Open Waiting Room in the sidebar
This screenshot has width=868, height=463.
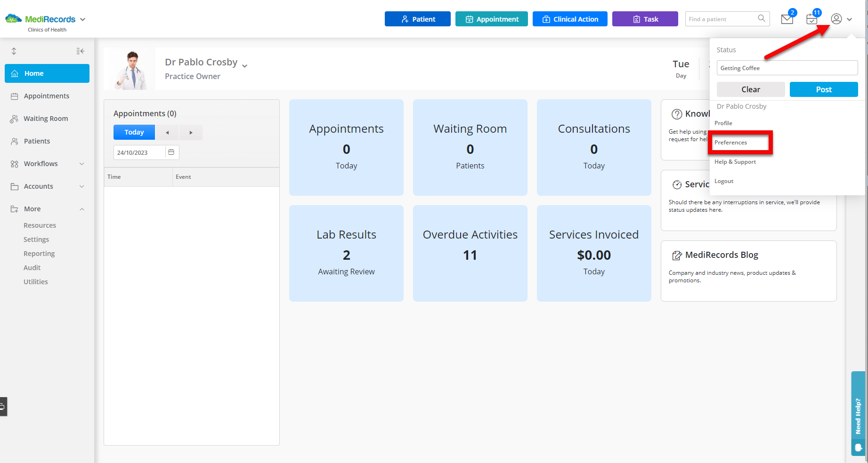coord(47,119)
